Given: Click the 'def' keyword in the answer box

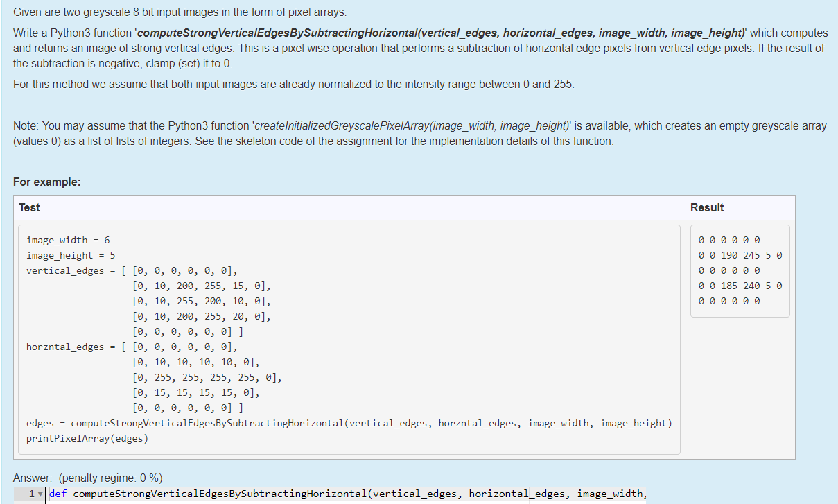Looking at the screenshot, I should (x=58, y=493).
